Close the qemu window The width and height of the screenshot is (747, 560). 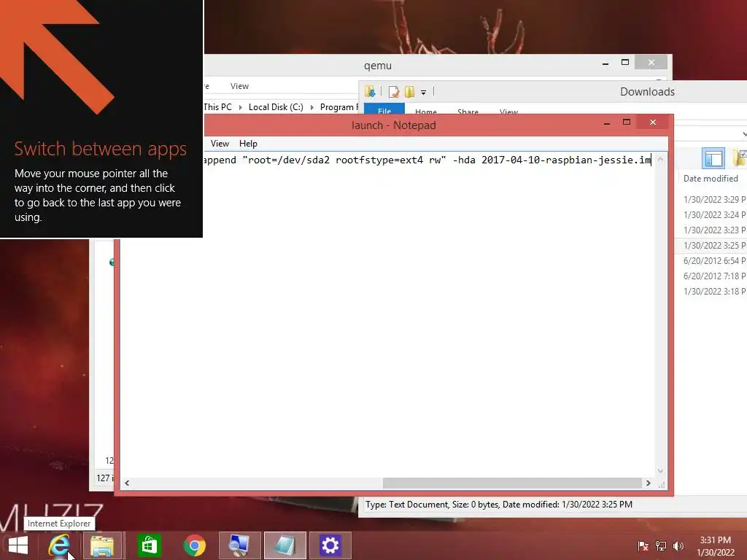tap(651, 63)
